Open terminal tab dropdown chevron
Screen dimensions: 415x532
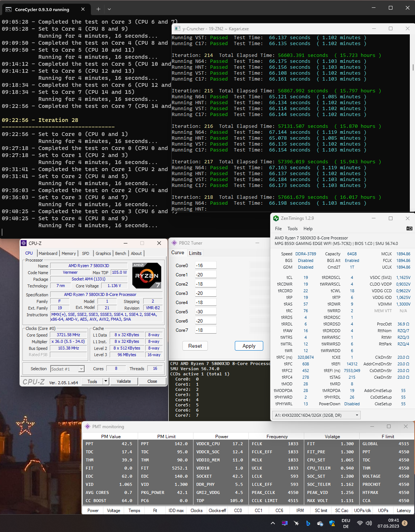click(x=109, y=9)
